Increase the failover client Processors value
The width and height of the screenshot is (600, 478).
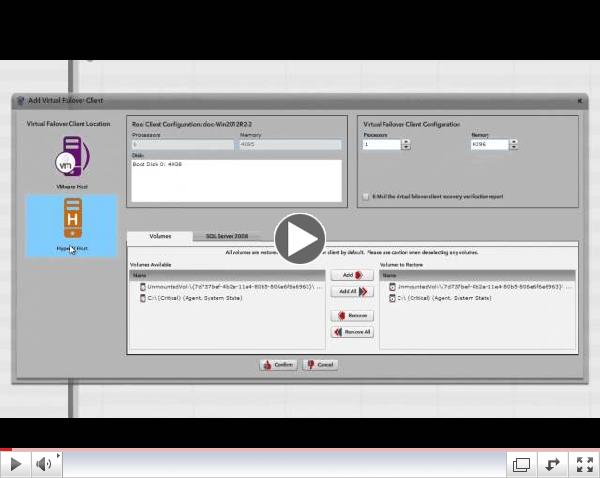click(406, 142)
